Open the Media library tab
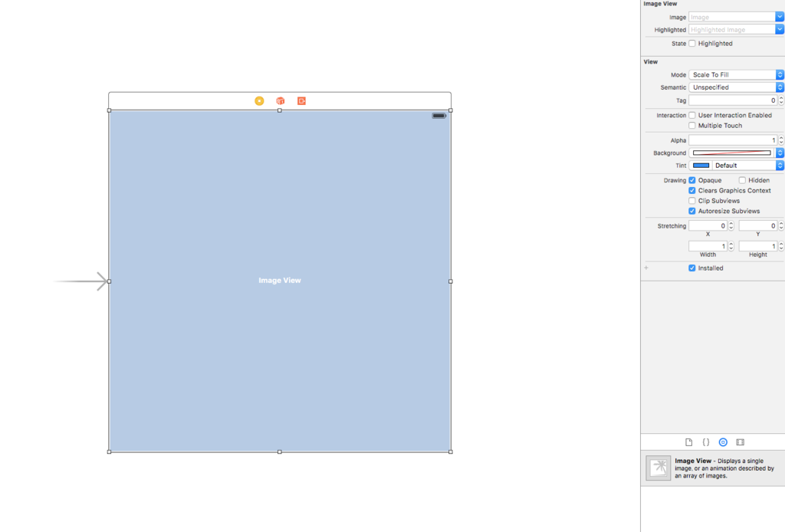This screenshot has height=532, width=785. (741, 442)
